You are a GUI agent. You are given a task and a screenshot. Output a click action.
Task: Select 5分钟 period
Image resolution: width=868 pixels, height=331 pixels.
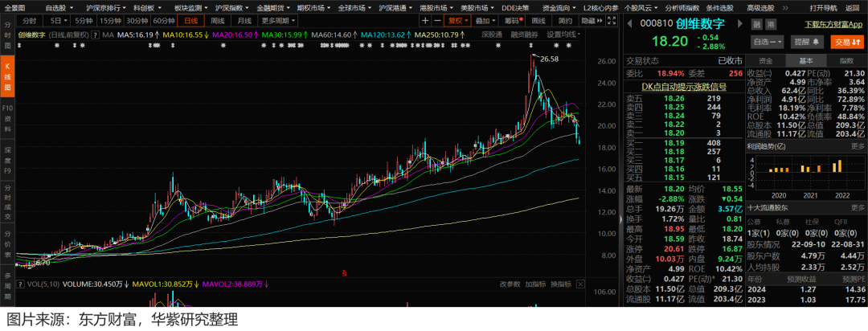coord(84,20)
